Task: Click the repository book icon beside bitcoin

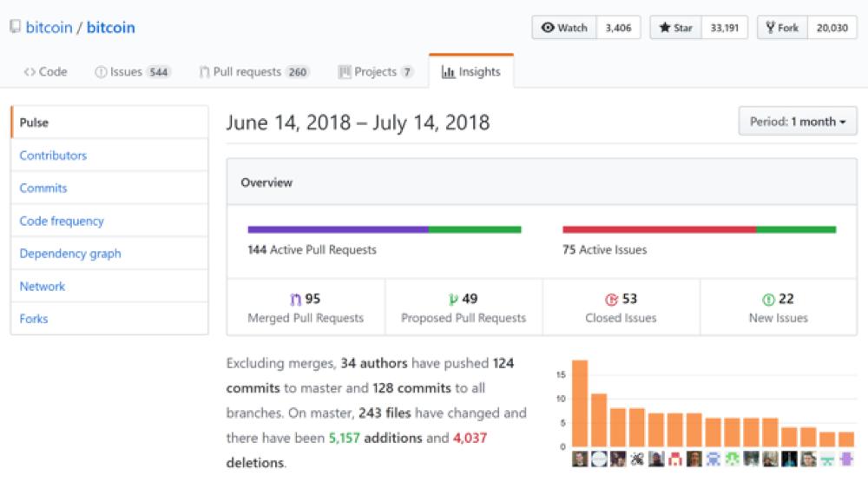Action: tap(15, 27)
